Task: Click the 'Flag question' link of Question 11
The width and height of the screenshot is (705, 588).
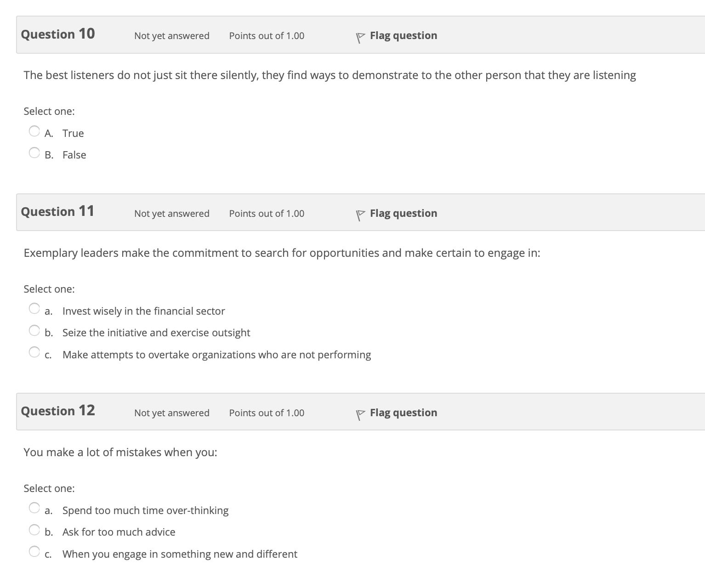Action: pyautogui.click(x=404, y=213)
